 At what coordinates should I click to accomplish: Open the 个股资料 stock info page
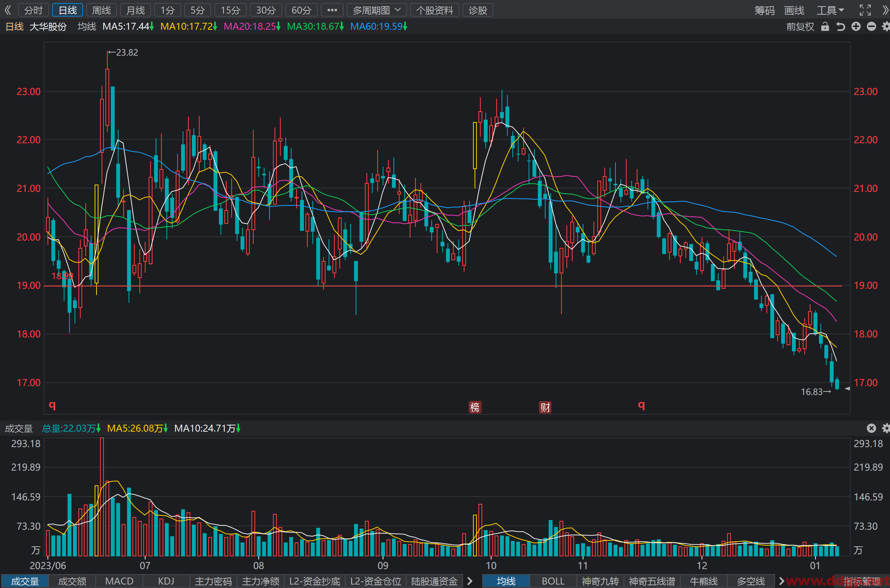click(x=434, y=10)
